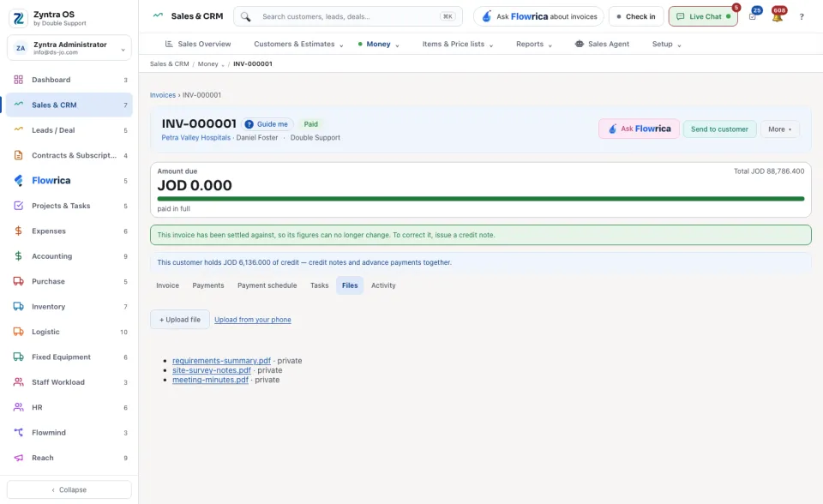Viewport: 823px width, 504px height.
Task: Click the green paid-in-full progress bar
Action: (x=481, y=199)
